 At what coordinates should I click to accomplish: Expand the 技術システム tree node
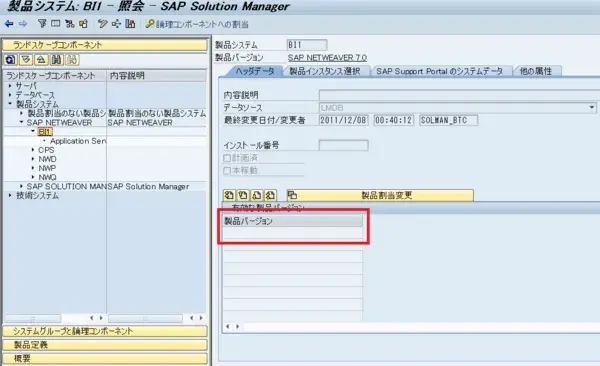pyautogui.click(x=10, y=196)
